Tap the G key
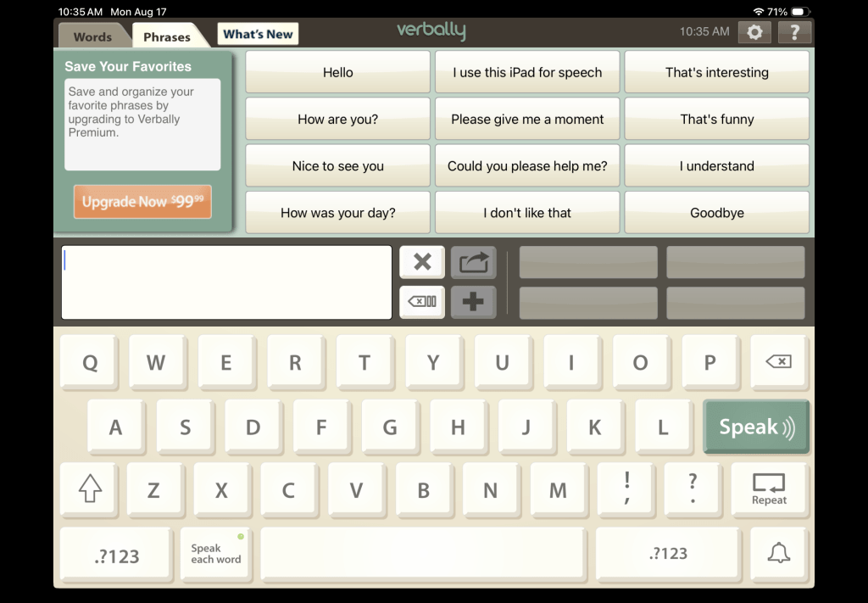The height and width of the screenshot is (603, 868). pyautogui.click(x=390, y=427)
